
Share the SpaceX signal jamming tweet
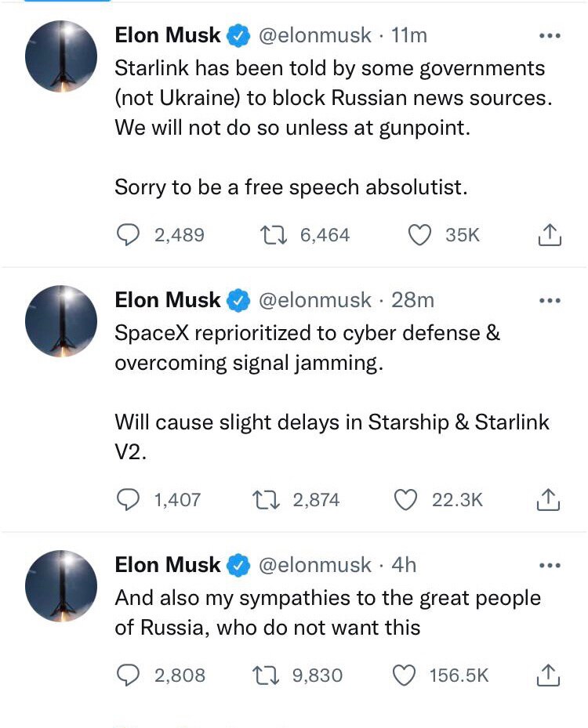[x=550, y=499]
